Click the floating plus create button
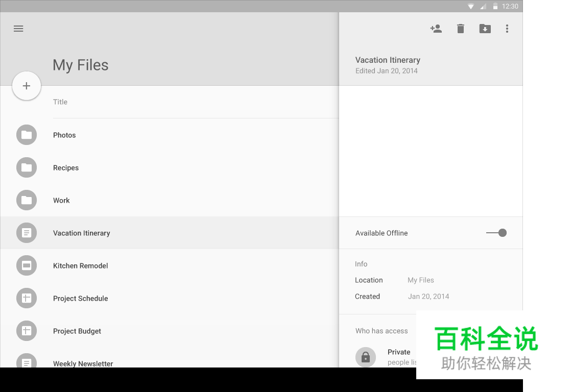Image resolution: width=572 pixels, height=392 pixels. pyautogui.click(x=27, y=86)
